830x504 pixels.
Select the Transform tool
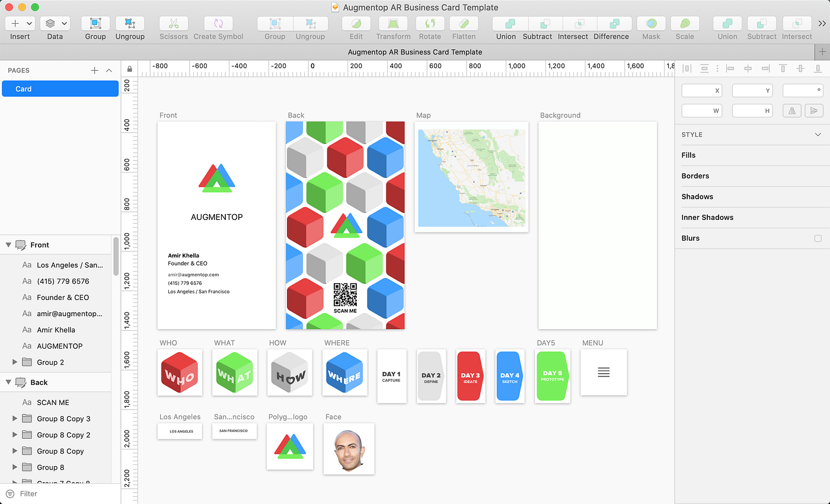click(393, 24)
